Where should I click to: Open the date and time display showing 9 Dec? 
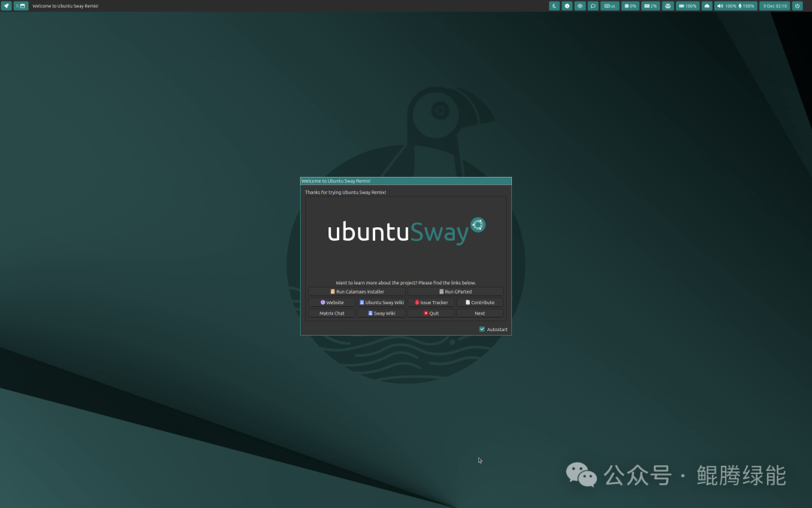(x=774, y=5)
